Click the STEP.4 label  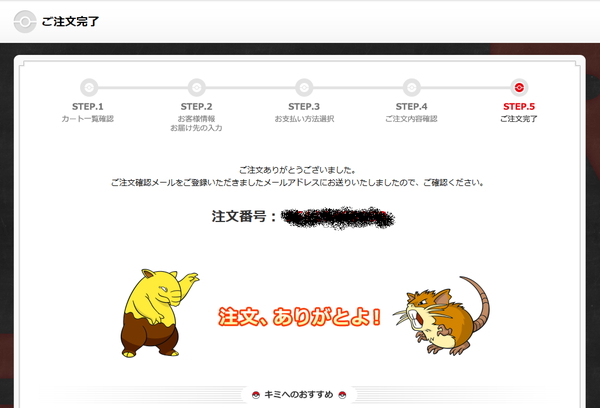point(411,106)
